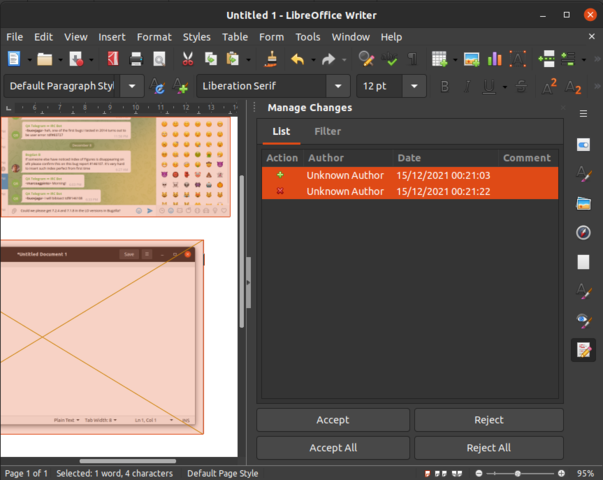This screenshot has height=480, width=603.
Task: Select the Manage Changes sidebar icon
Action: (x=583, y=350)
